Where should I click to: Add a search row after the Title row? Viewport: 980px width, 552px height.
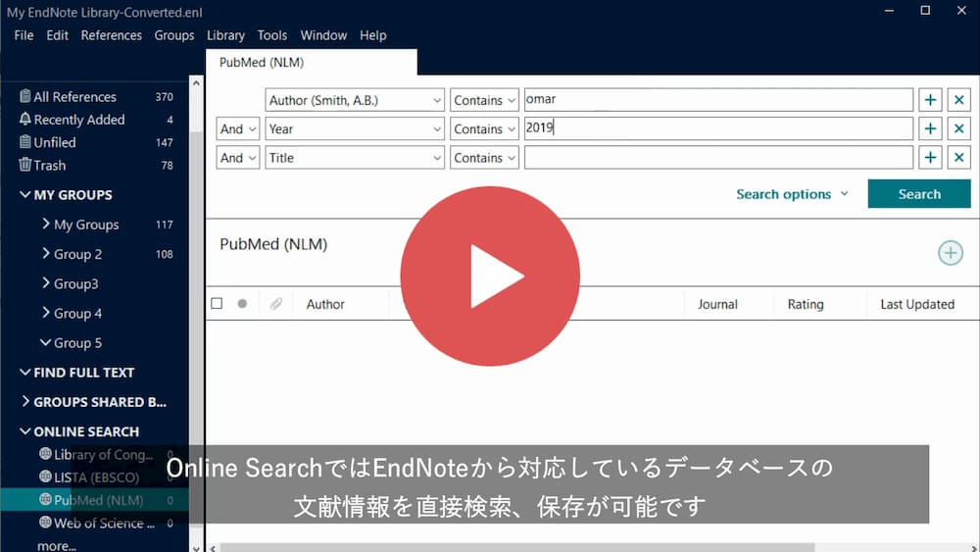point(930,158)
